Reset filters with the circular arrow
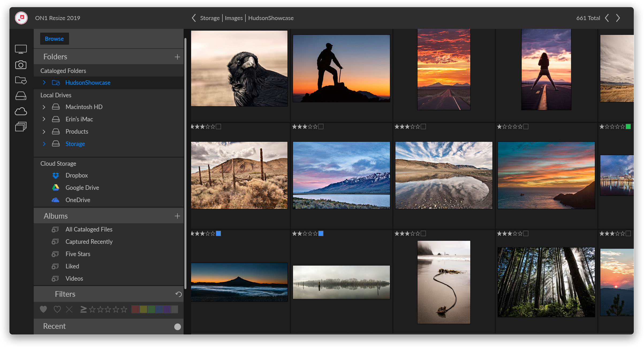The width and height of the screenshot is (644, 347). (178, 294)
